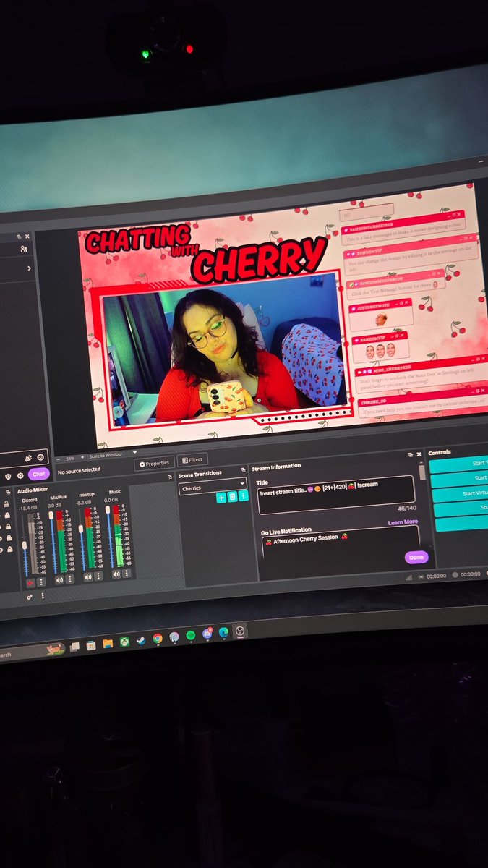Pop out the upper-left dock panel
Screen dimensions: 488x868
click(18, 237)
